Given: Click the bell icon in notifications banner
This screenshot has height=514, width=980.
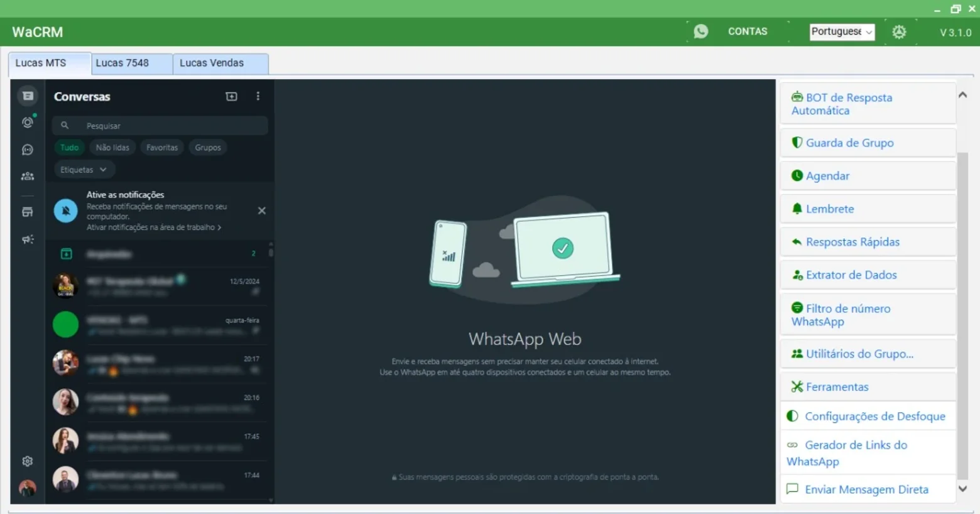Looking at the screenshot, I should pos(66,211).
